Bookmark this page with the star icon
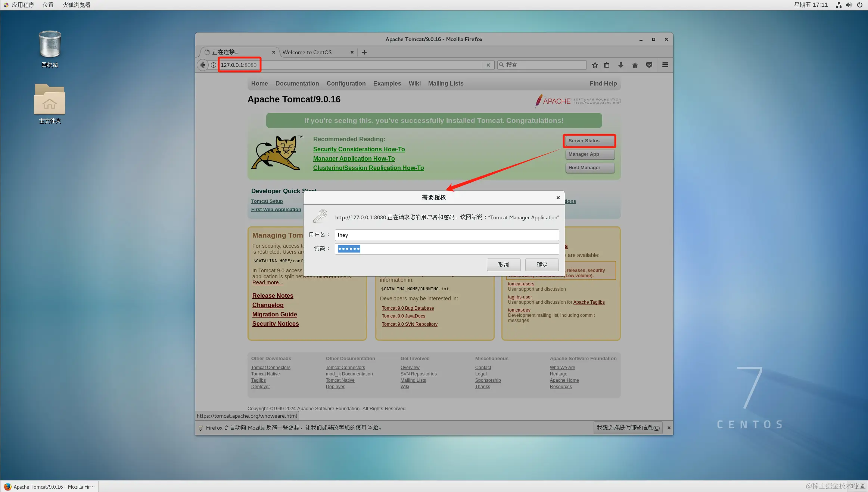 point(595,65)
